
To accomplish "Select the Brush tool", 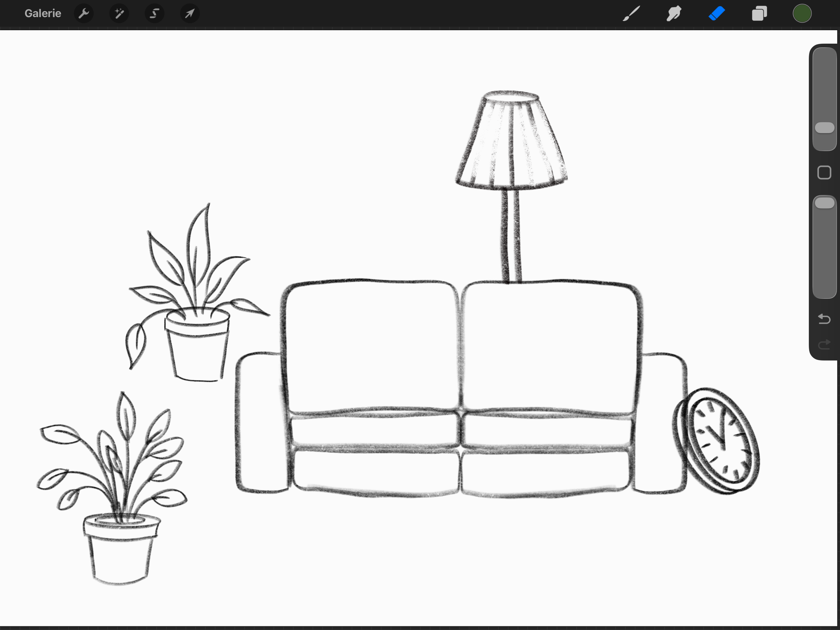I will tap(631, 14).
